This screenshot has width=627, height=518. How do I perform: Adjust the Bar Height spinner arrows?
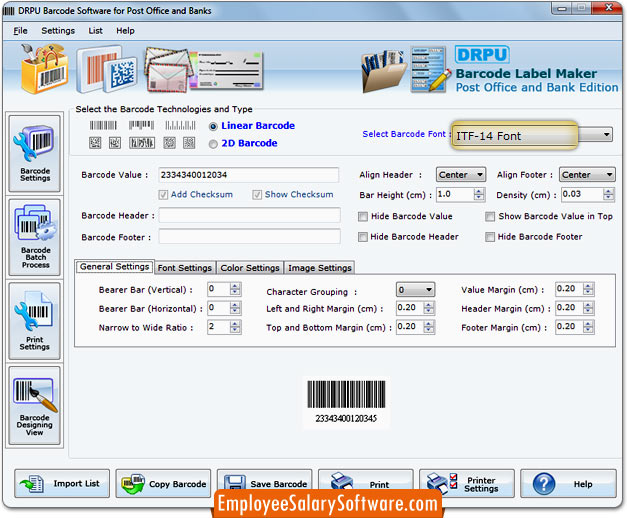[x=479, y=194]
